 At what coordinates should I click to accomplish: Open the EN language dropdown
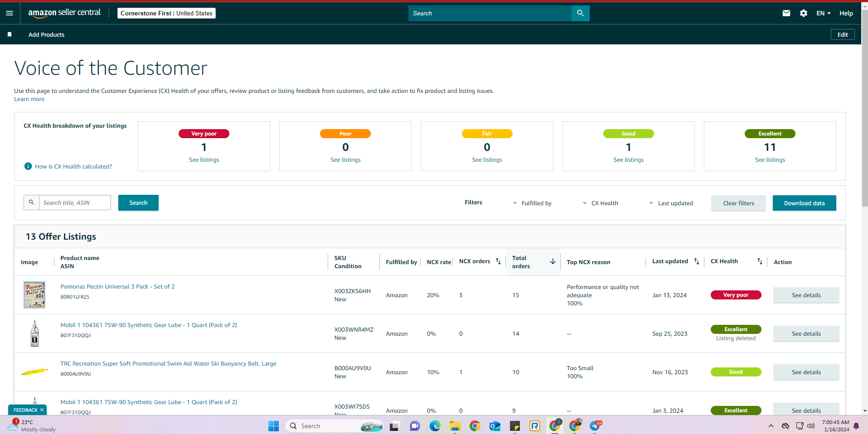point(824,13)
